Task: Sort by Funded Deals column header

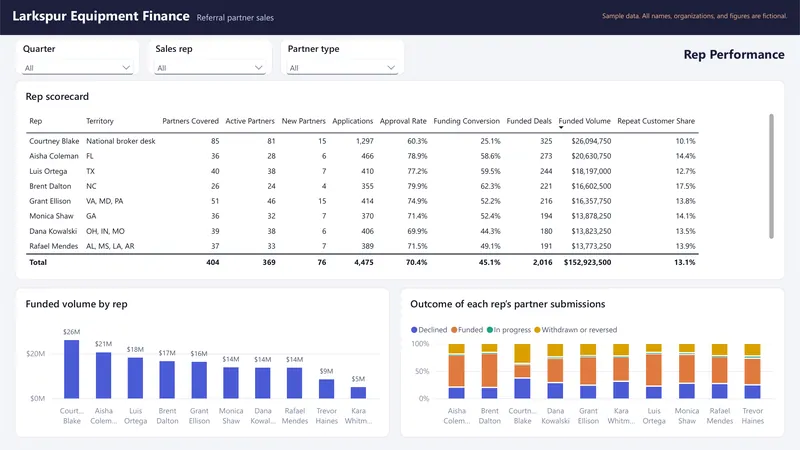Action: (x=529, y=121)
